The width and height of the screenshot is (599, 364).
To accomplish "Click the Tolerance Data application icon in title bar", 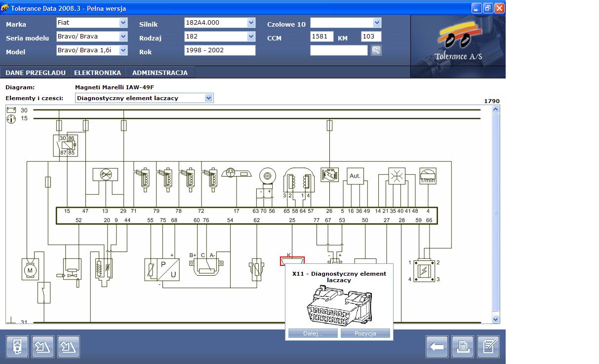I will point(5,8).
